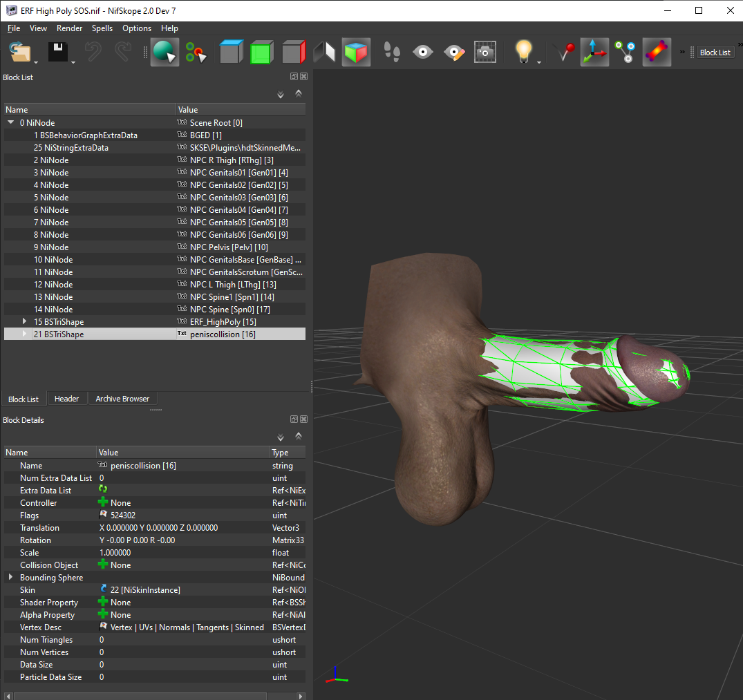Close the Block List panel
This screenshot has height=700, width=743.
[303, 76]
